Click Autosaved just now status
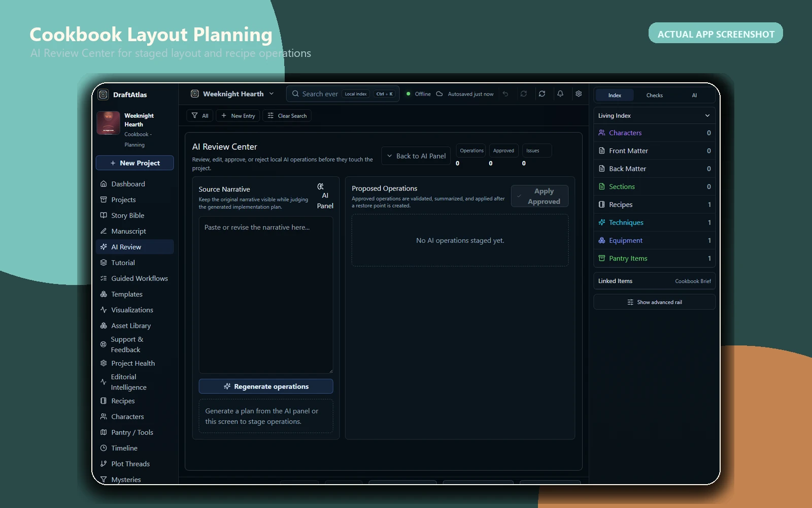 pos(465,94)
